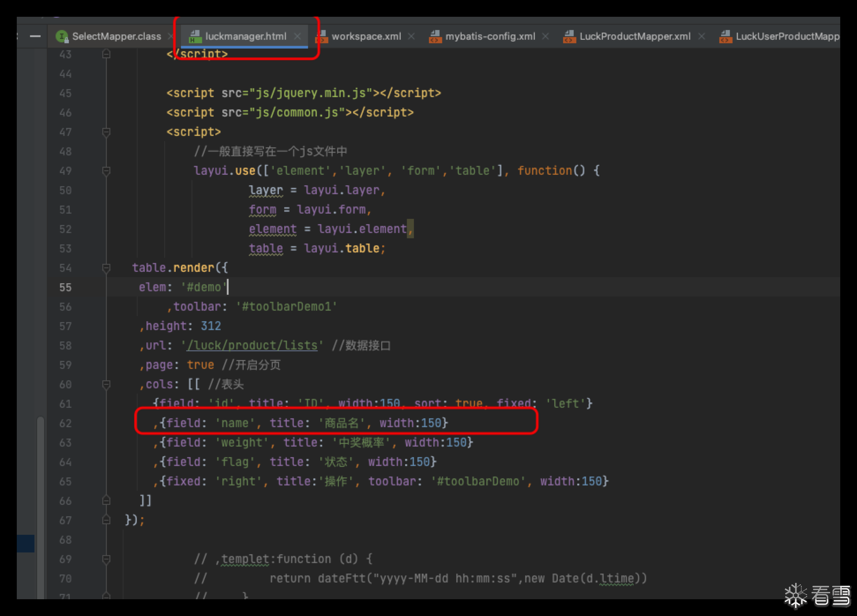Click the SelectMapper.class file icon
857x616 pixels.
point(62,37)
